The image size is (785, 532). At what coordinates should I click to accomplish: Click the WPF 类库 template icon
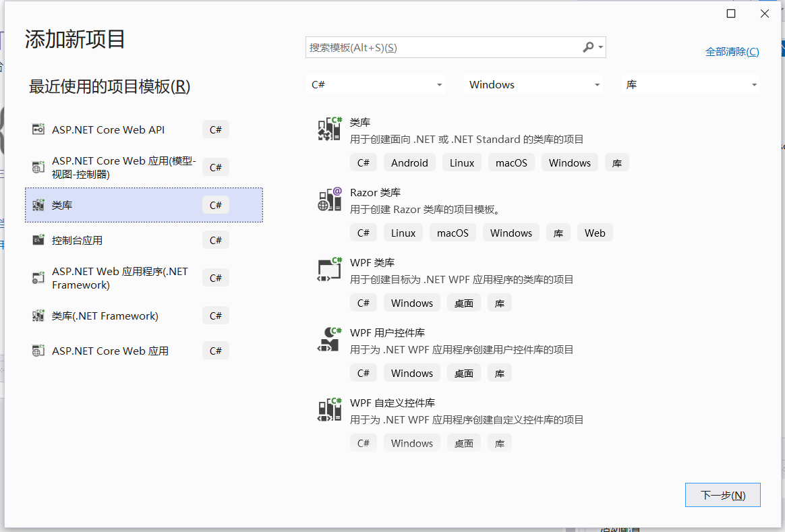tap(329, 269)
